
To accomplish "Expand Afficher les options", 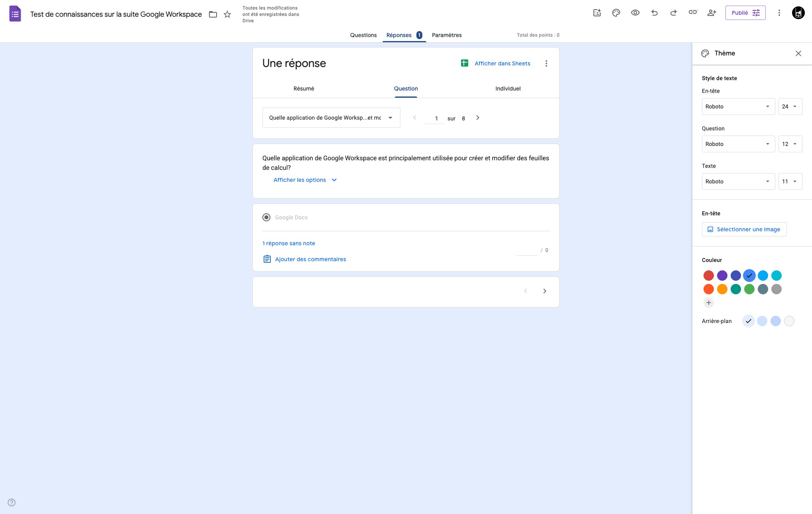I will 305,180.
